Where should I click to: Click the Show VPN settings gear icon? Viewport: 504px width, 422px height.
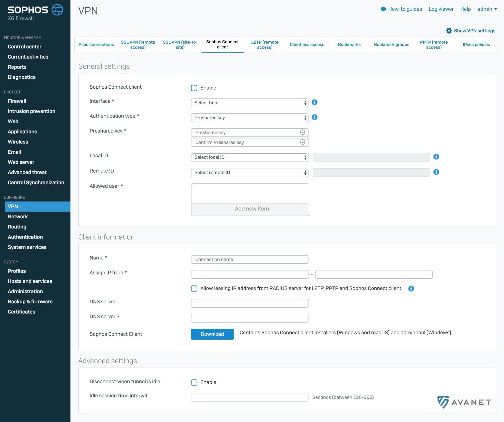click(x=449, y=31)
